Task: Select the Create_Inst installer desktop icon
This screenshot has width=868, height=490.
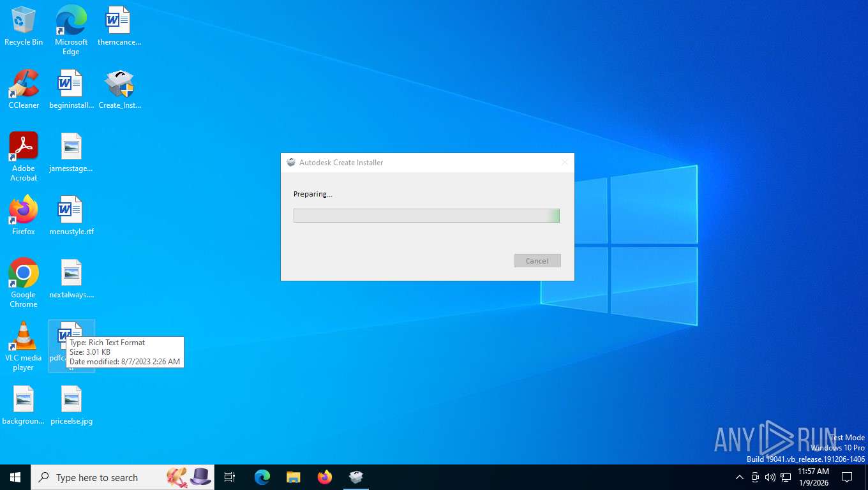Action: [x=119, y=89]
